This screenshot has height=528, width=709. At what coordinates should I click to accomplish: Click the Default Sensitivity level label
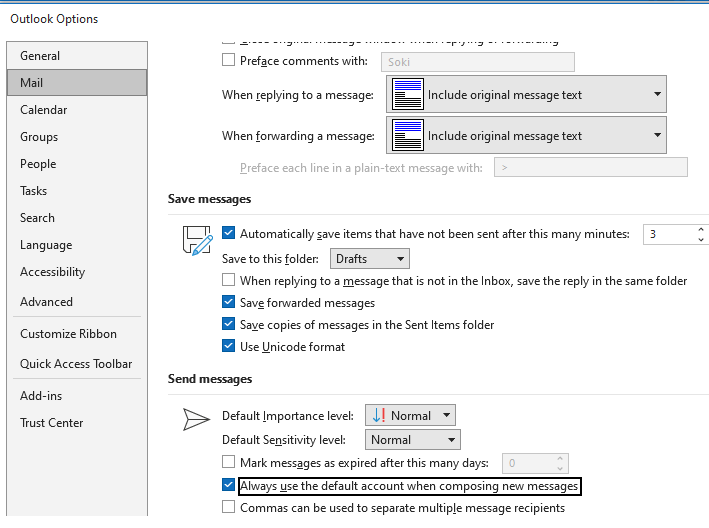(284, 440)
